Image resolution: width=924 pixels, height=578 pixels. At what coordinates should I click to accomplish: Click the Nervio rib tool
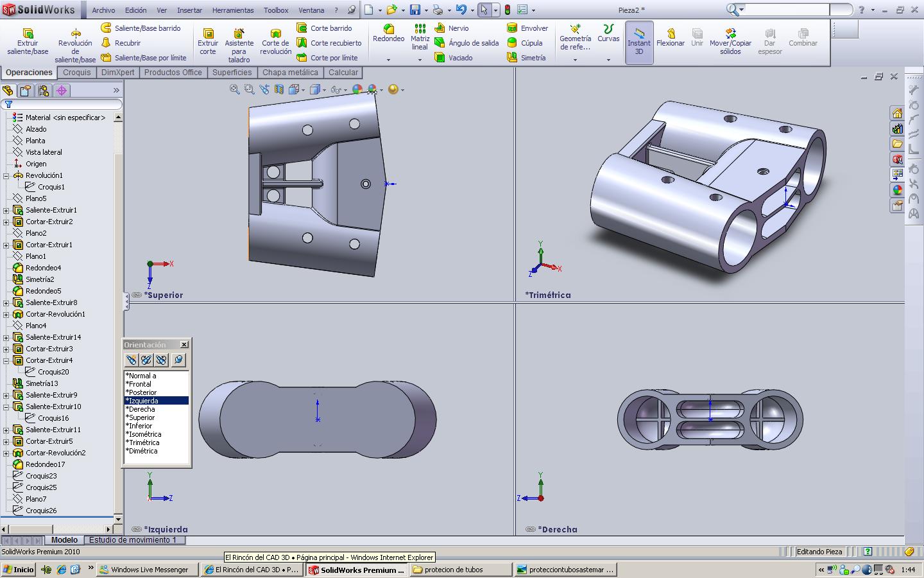(452, 28)
